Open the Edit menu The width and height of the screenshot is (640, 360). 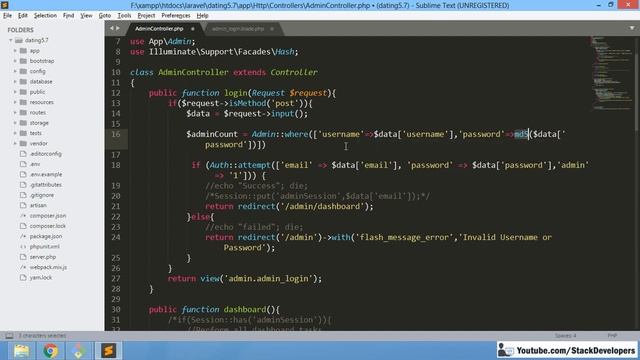point(22,16)
